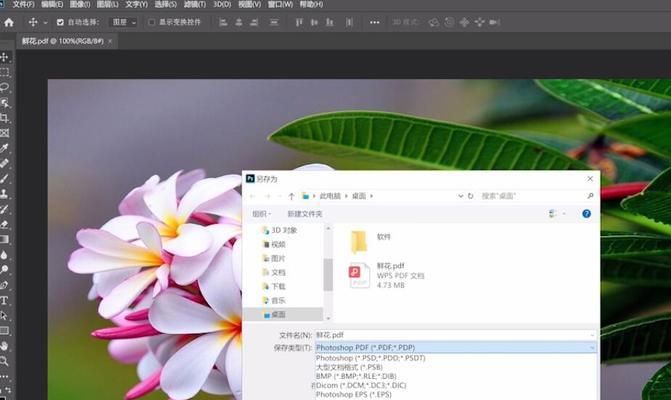This screenshot has width=671, height=400.
Task: Toggle the Auto-Select checkbox
Action: [x=60, y=22]
